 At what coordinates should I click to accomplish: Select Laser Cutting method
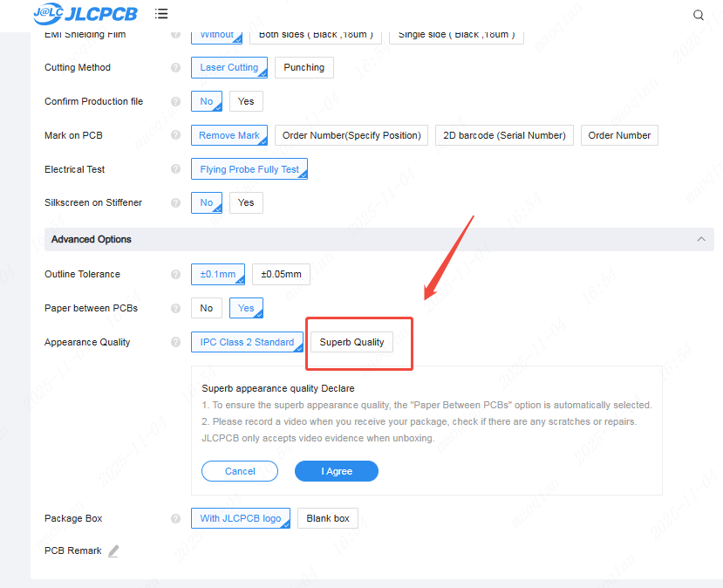[229, 67]
